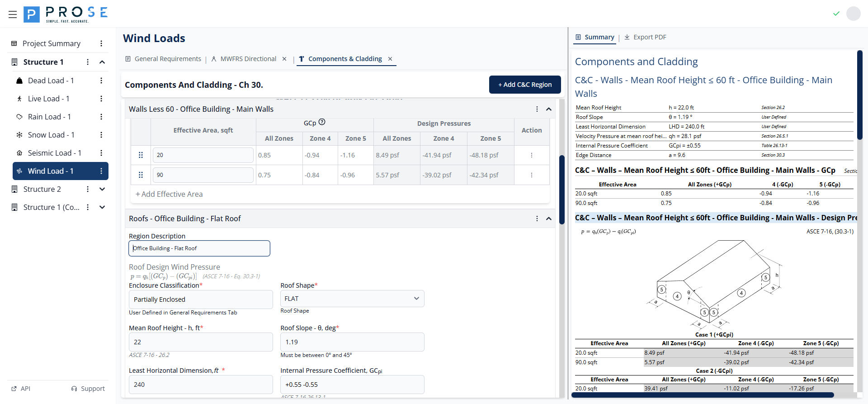Open action menu for the 90 sqft row
868x404 pixels.
click(531, 175)
